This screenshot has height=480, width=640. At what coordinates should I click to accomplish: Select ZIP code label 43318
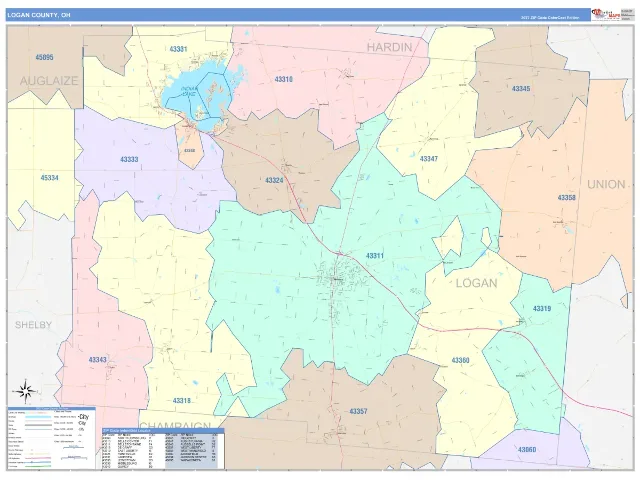coord(182,401)
